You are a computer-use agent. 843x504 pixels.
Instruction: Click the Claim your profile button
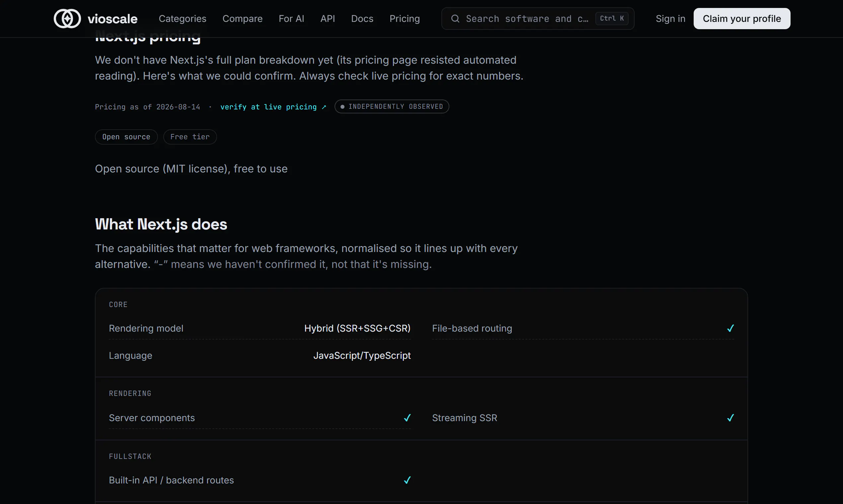tap(742, 19)
